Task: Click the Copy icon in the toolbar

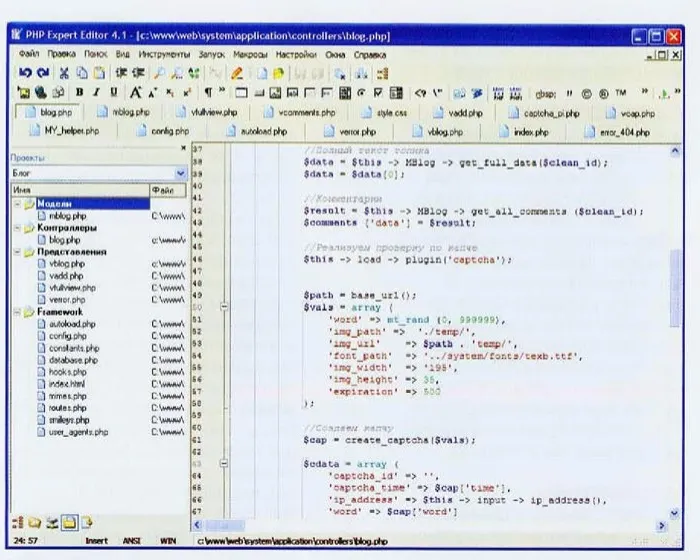Action: tap(82, 73)
